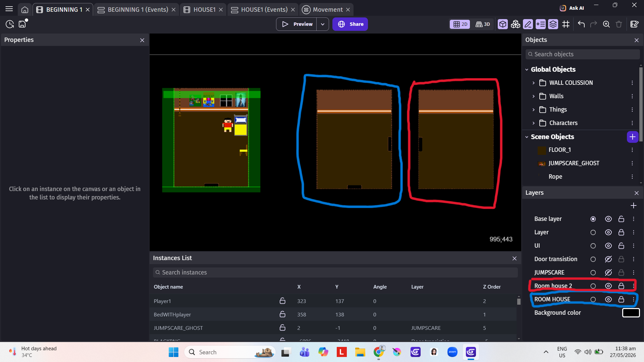The width and height of the screenshot is (644, 362).
Task: Close the Properties panel
Action: click(142, 40)
